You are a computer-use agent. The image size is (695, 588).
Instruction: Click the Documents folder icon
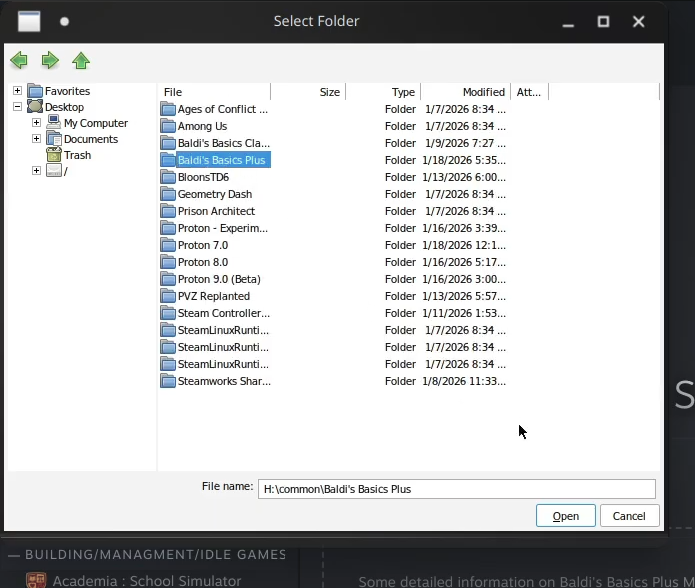[x=54, y=139]
